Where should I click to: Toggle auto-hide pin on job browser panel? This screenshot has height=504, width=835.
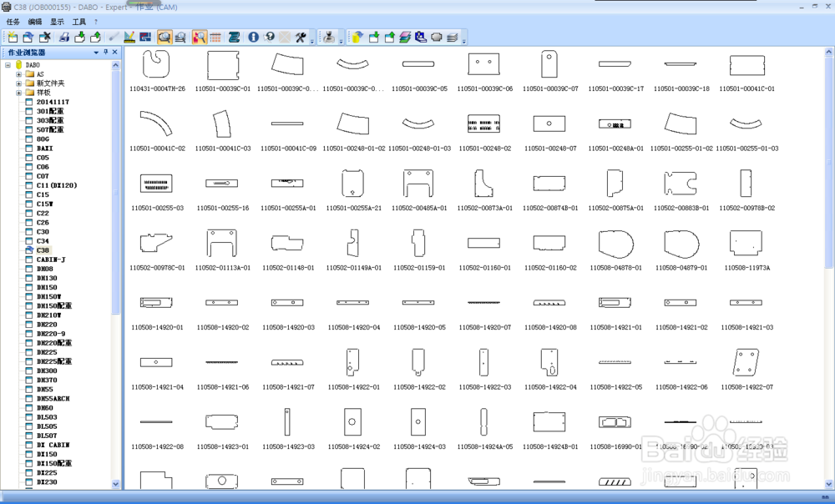pos(105,53)
